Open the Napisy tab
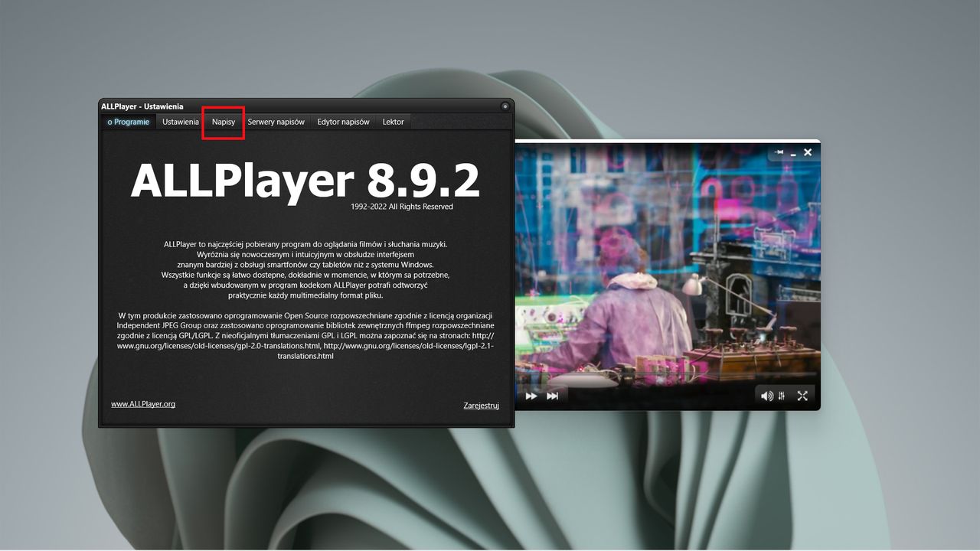This screenshot has height=551, width=980. [224, 122]
